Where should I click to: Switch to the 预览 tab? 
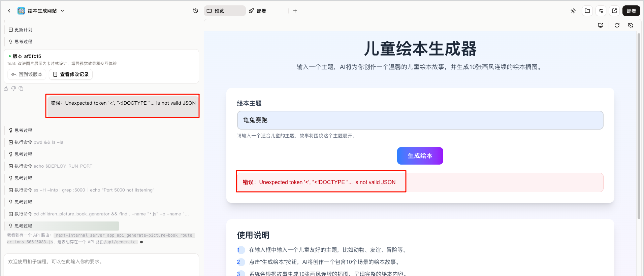pyautogui.click(x=224, y=11)
